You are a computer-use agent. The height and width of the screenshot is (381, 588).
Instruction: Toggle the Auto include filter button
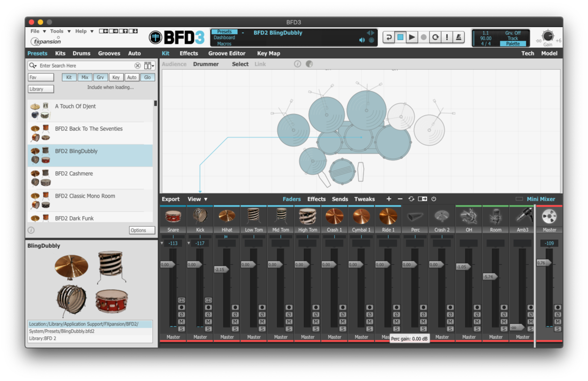click(x=132, y=77)
